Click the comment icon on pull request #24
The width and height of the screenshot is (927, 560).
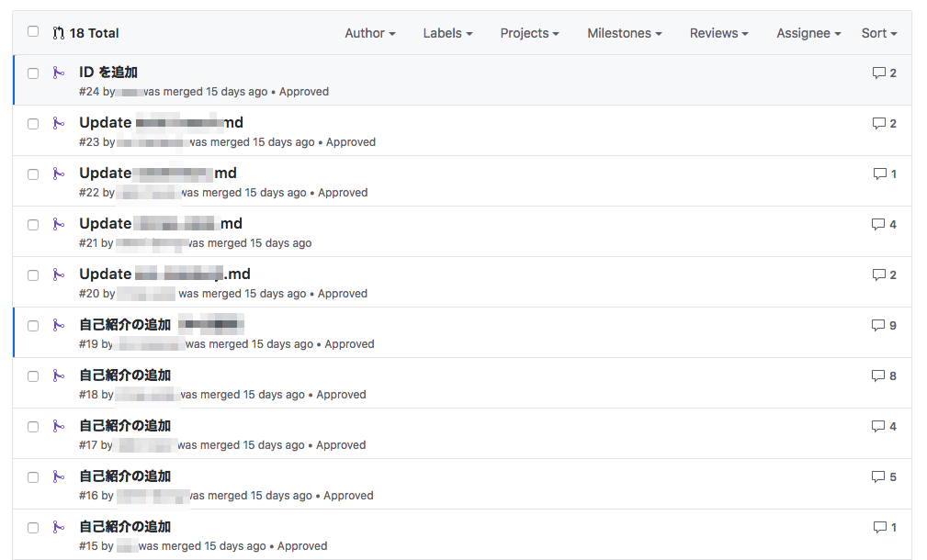(x=878, y=73)
